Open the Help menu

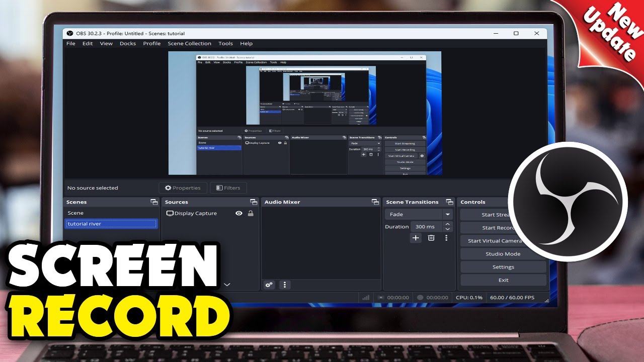click(246, 44)
